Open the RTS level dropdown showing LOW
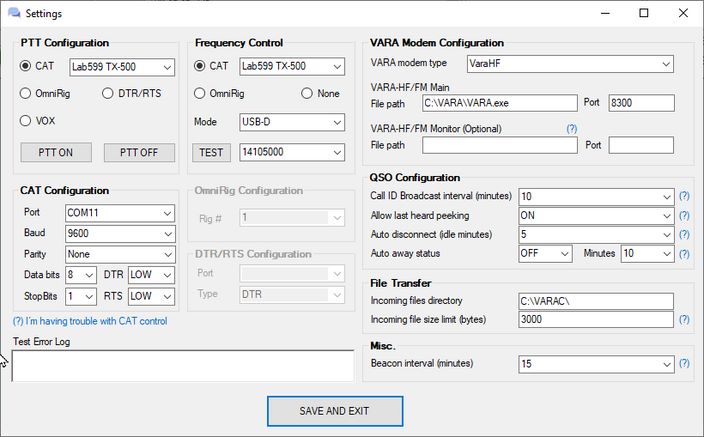The height and width of the screenshot is (437, 704). (x=151, y=296)
